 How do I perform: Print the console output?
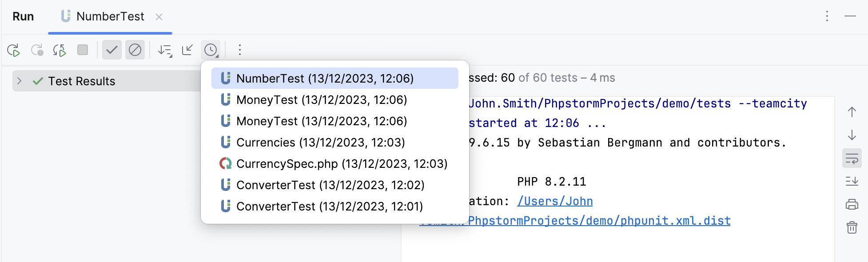tap(852, 204)
